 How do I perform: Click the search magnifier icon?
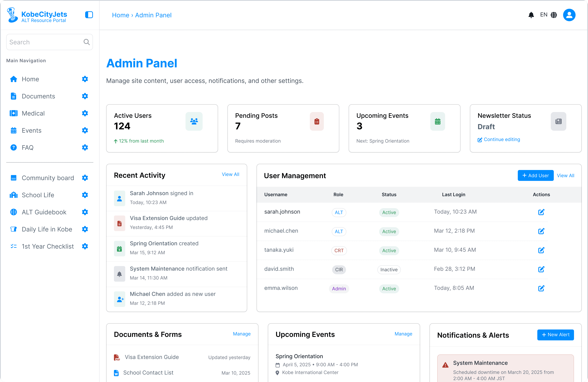click(x=86, y=42)
